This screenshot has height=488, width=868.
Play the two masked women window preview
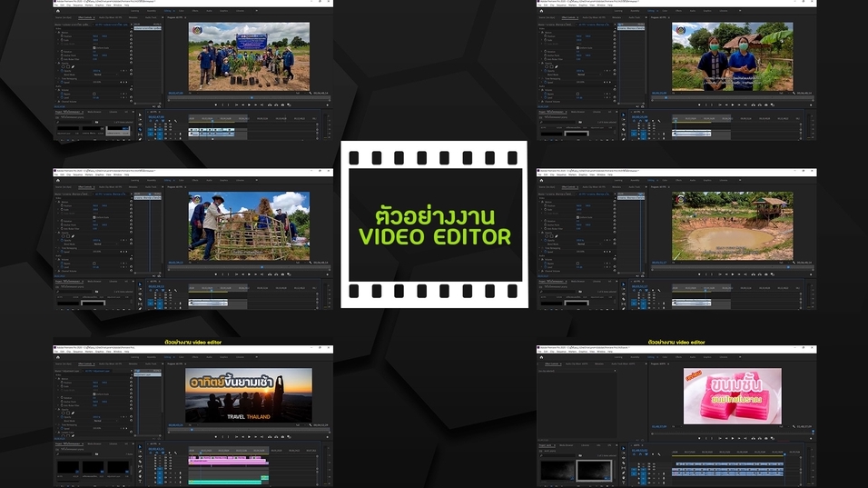[733, 105]
